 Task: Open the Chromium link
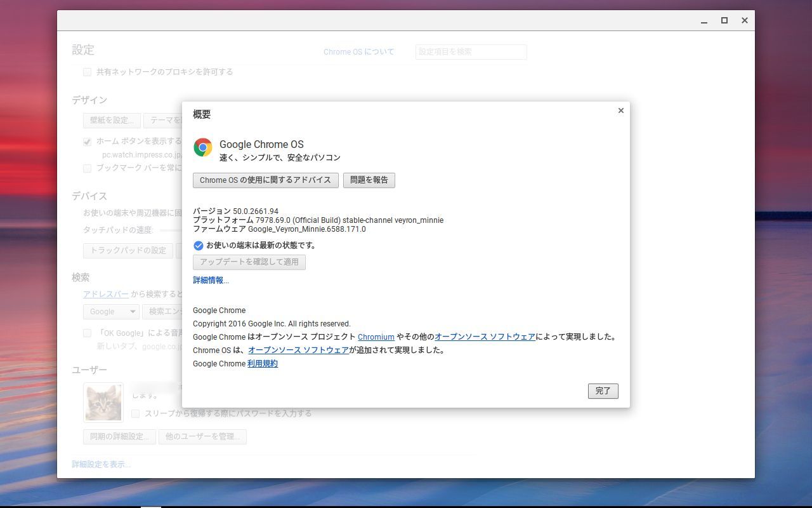[376, 337]
